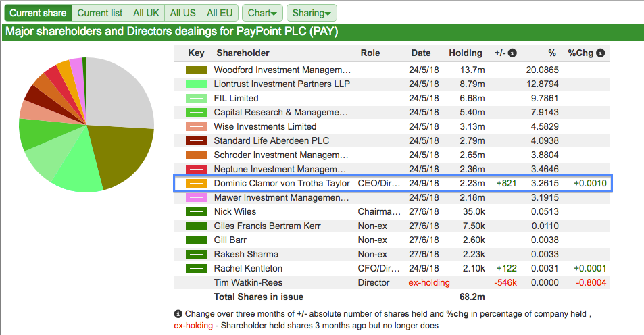Click the 13.7m holding value
The height and width of the screenshot is (335, 644).
472,70
